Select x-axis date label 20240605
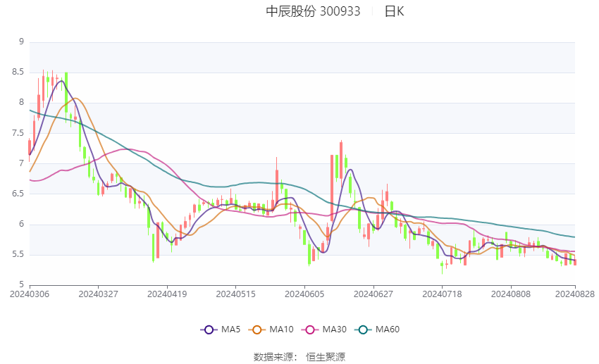This screenshot has height=364, width=599. coord(304,294)
